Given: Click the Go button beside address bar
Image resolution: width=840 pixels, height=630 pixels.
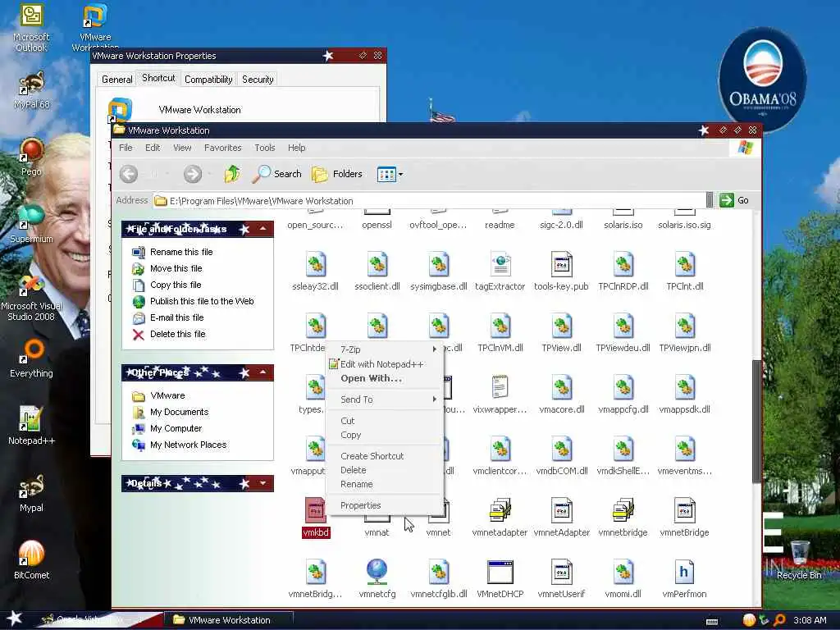Looking at the screenshot, I should click(734, 200).
